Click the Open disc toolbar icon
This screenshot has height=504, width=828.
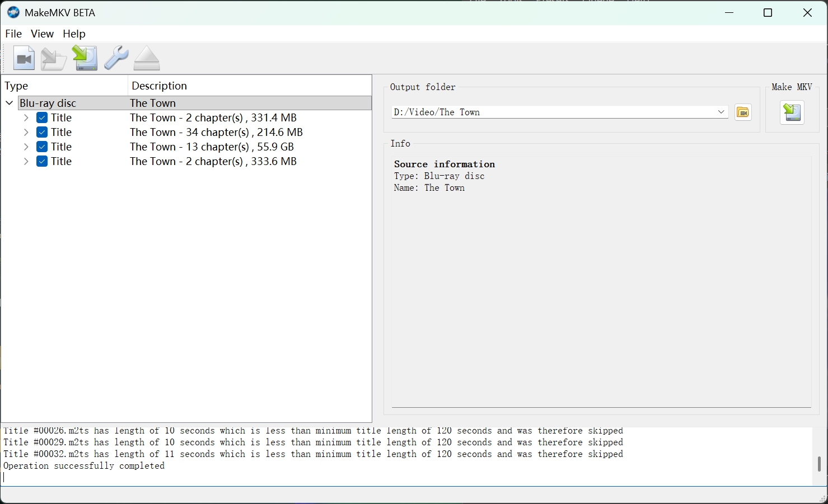click(54, 58)
